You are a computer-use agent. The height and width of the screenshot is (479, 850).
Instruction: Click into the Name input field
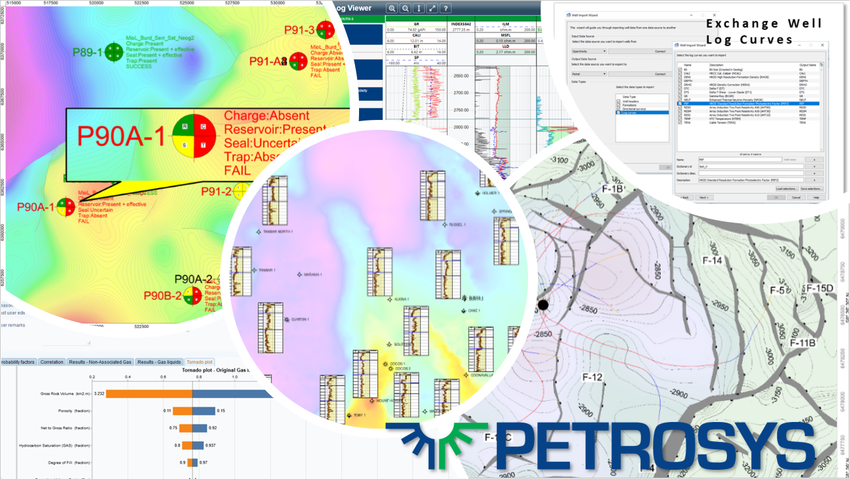tap(740, 160)
